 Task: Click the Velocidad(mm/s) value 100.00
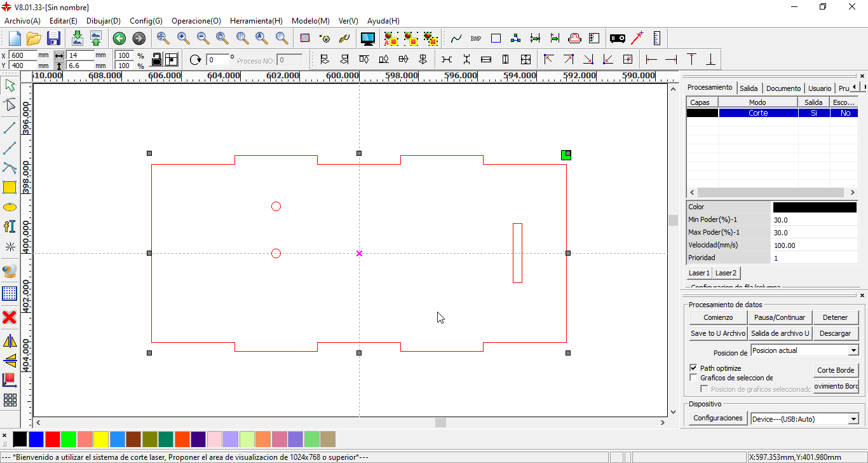(815, 245)
